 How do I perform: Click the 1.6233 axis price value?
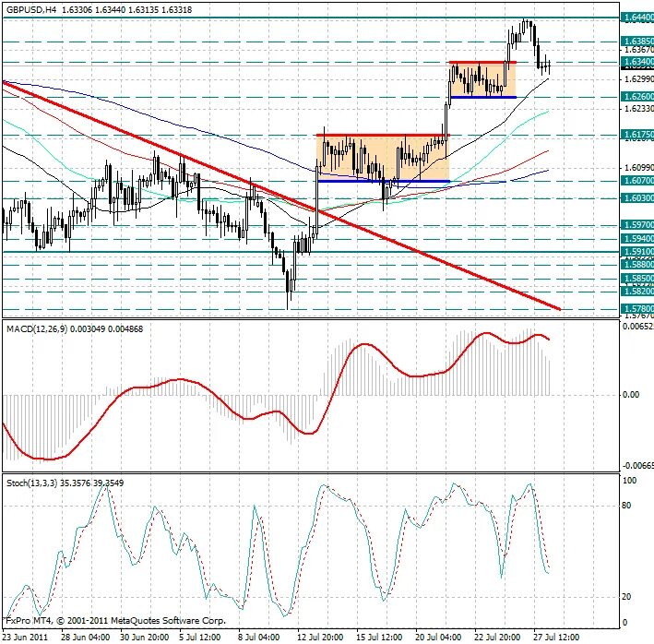click(x=638, y=109)
